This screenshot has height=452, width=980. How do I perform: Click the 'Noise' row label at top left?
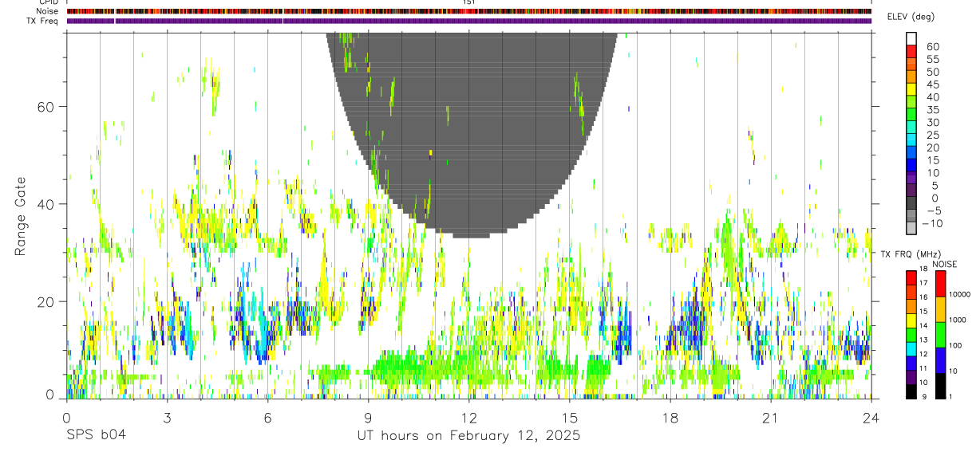tap(47, 11)
